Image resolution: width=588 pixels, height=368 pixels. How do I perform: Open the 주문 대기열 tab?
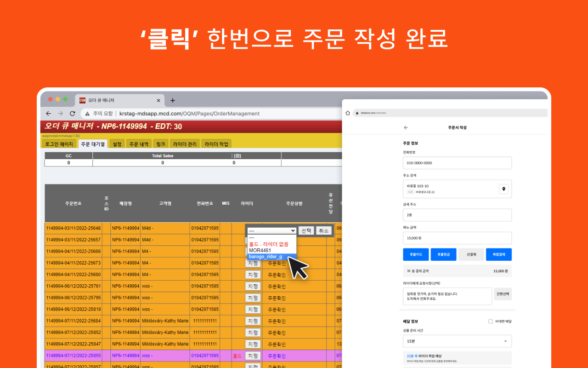tap(93, 144)
